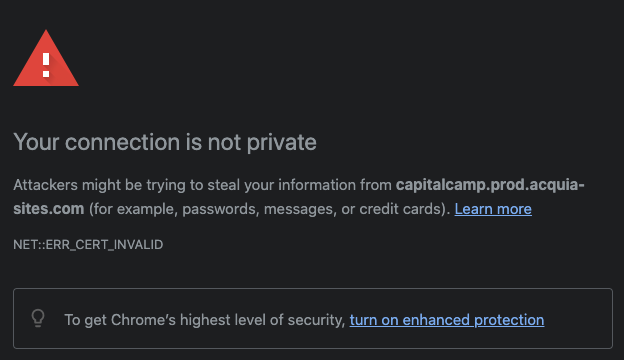The height and width of the screenshot is (360, 624).
Task: Click the word connection in the heading
Action: pos(122,142)
